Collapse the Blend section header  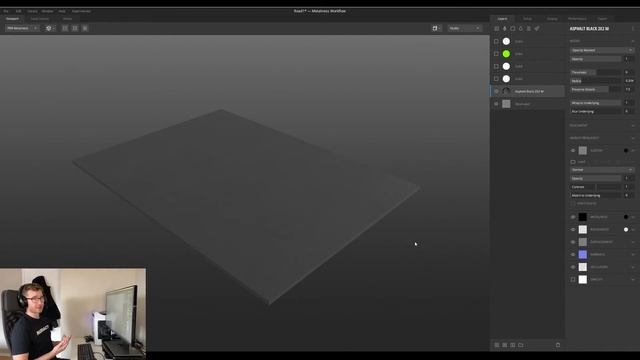point(602,41)
